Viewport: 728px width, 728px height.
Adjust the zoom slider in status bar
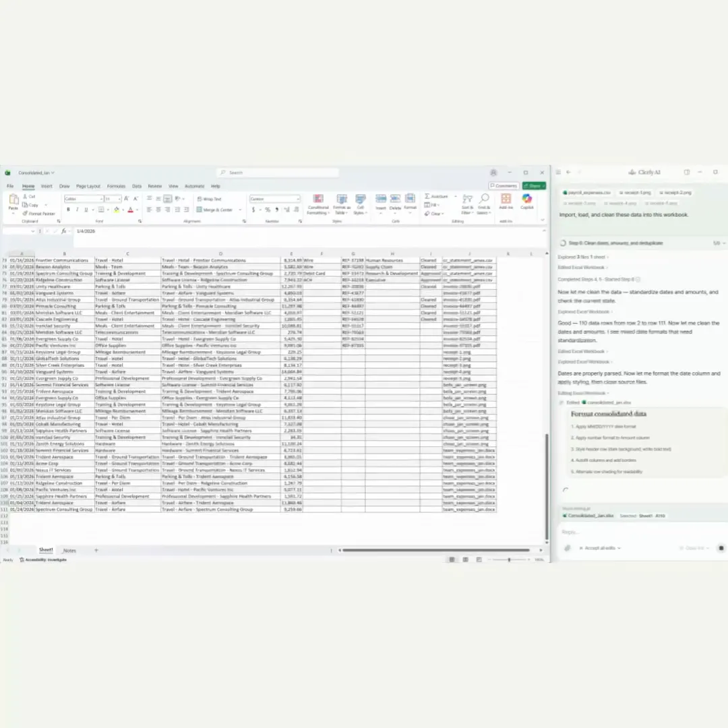509,559
